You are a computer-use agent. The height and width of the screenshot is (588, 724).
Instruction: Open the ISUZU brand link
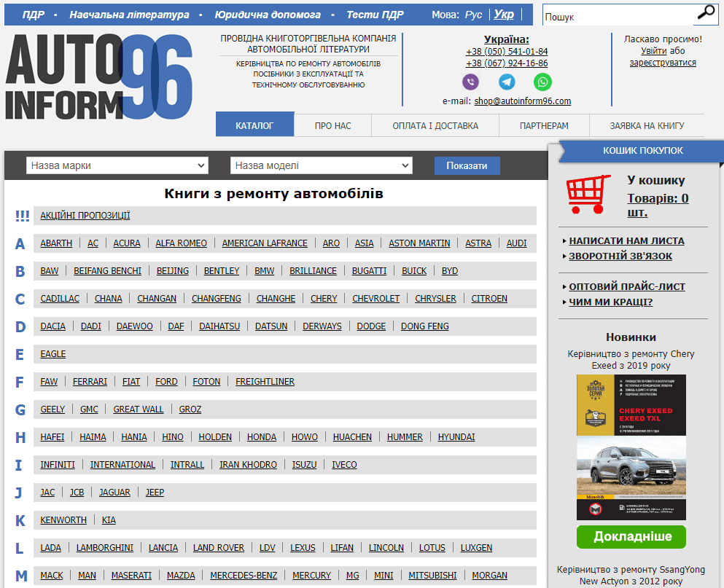point(304,465)
